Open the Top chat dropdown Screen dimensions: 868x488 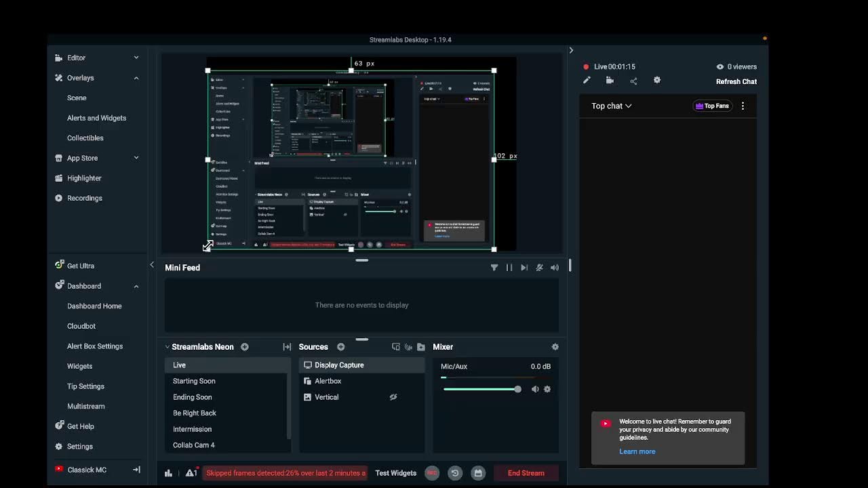coord(612,106)
